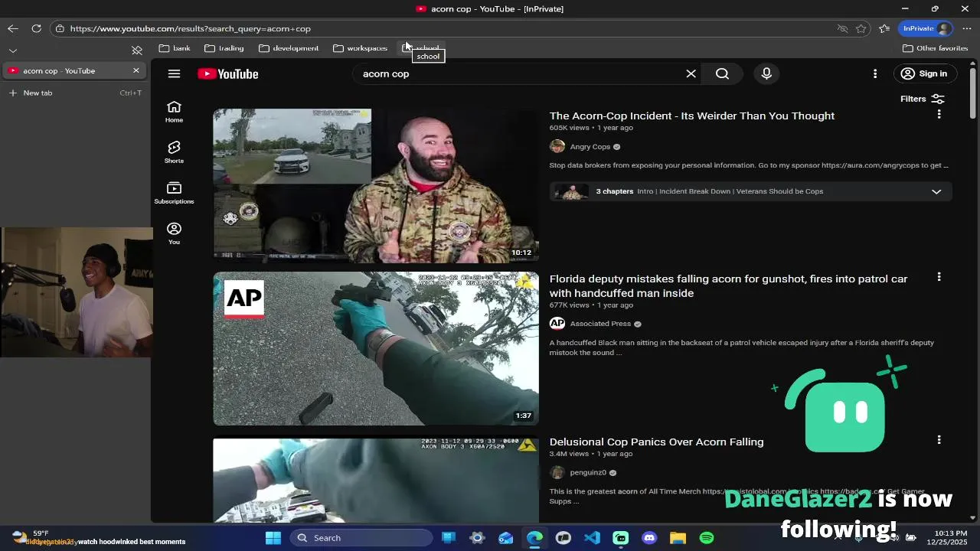The image size is (980, 551).
Task: Open the workspaces favorites folder
Action: pos(360,48)
